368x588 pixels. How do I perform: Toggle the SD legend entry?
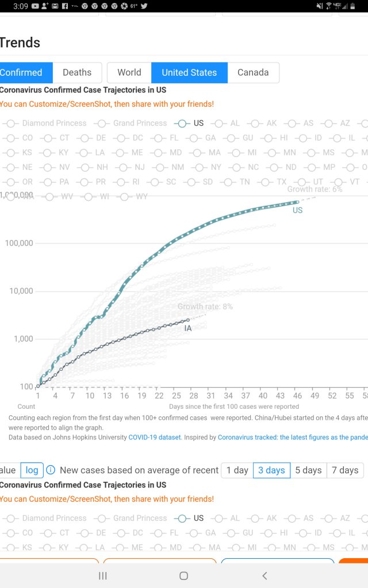tap(201, 182)
